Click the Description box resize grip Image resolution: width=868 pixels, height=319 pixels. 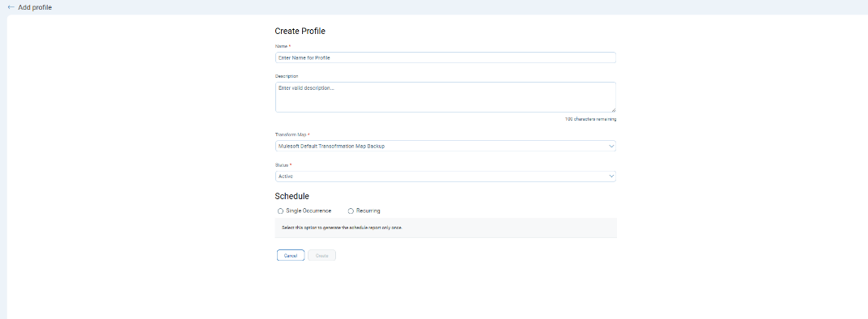613,110
